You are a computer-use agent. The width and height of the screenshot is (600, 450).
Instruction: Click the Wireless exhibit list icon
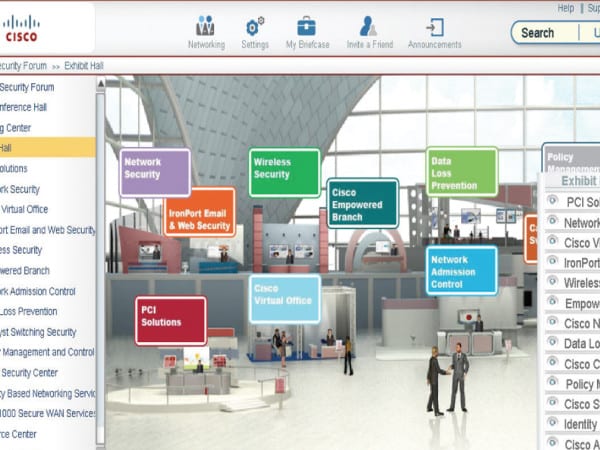(552, 281)
